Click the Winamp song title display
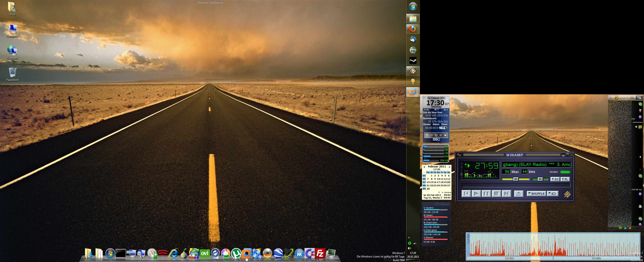 pos(536,164)
